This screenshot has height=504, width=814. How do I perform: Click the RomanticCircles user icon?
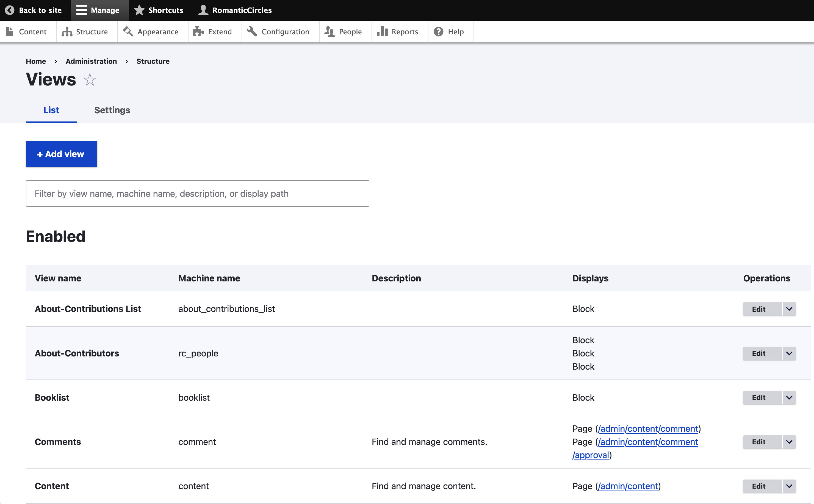[203, 10]
